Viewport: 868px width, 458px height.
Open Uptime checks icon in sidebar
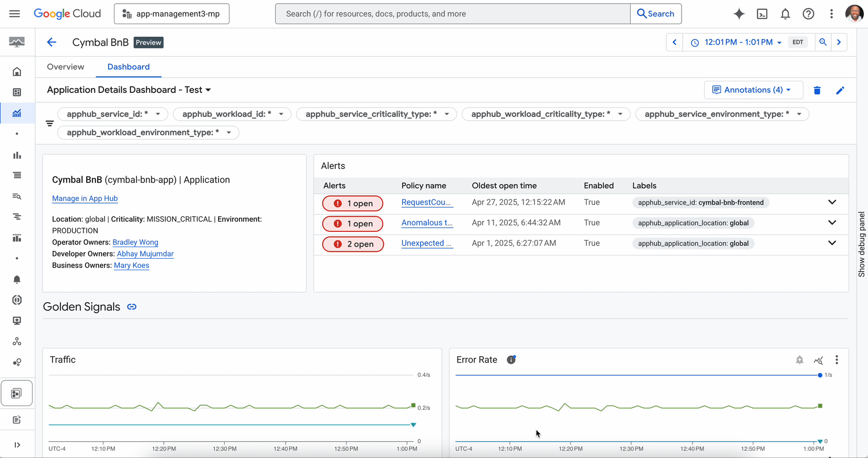[17, 300]
